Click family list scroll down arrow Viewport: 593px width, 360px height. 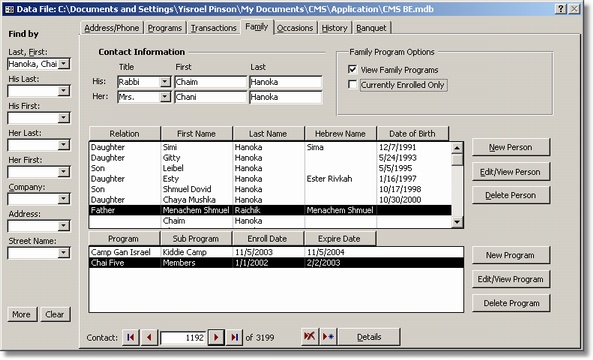pos(457,222)
